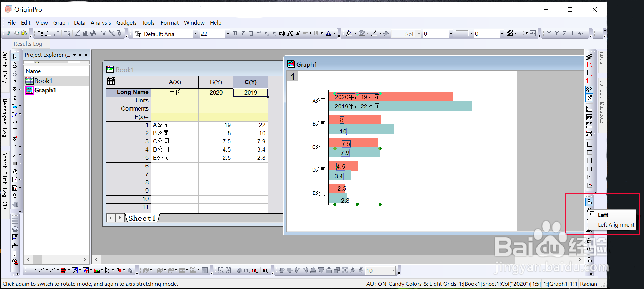Screen dimensions: 644x289
Task: Click the Fill Color bucket icon
Action: click(x=349, y=33)
